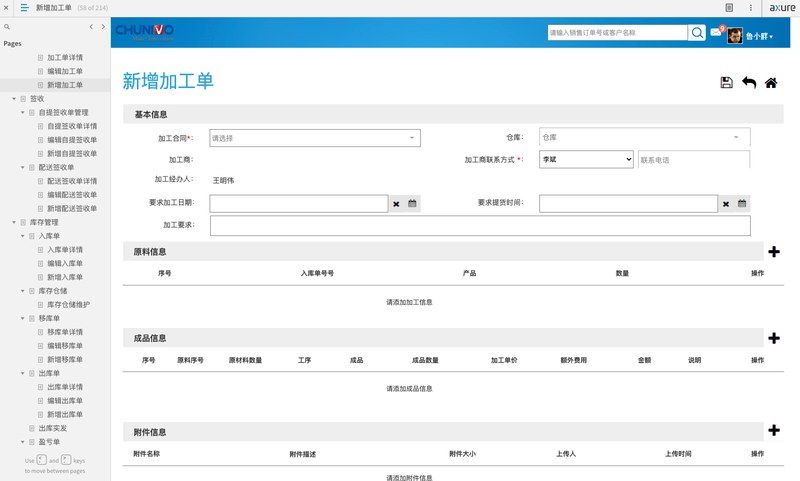Go to previous page arrow in sidebar
The width and height of the screenshot is (800, 481).
pyautogui.click(x=91, y=27)
